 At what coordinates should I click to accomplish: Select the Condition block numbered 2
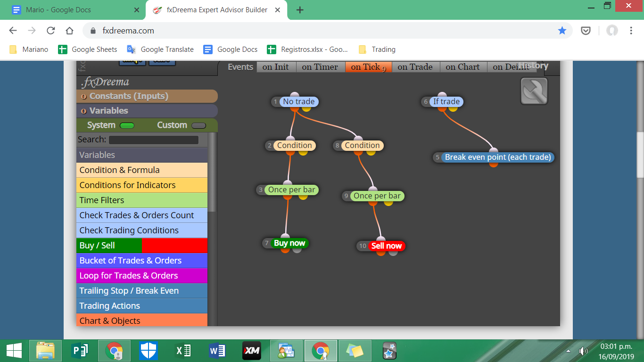point(294,146)
